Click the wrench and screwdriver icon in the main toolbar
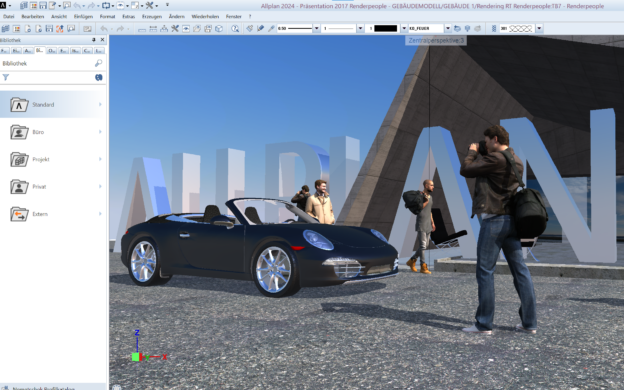The width and height of the screenshot is (624, 390). (x=175, y=28)
